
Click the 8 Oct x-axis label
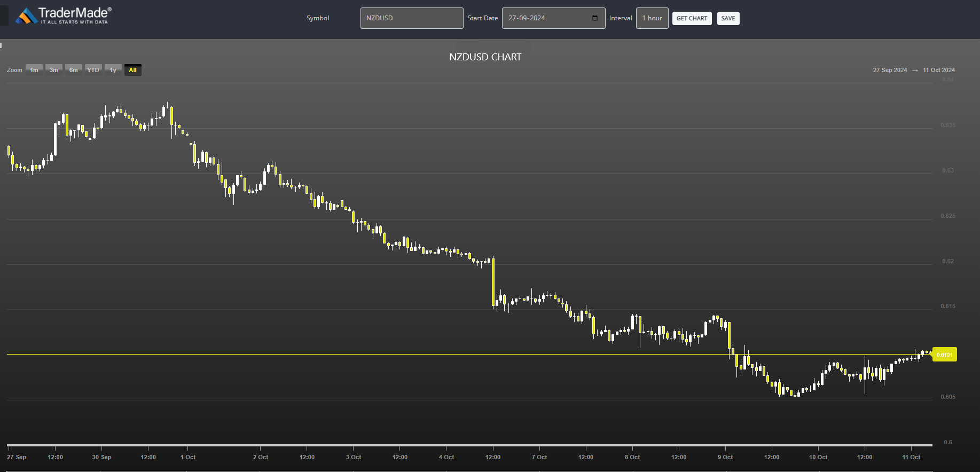(x=632, y=457)
